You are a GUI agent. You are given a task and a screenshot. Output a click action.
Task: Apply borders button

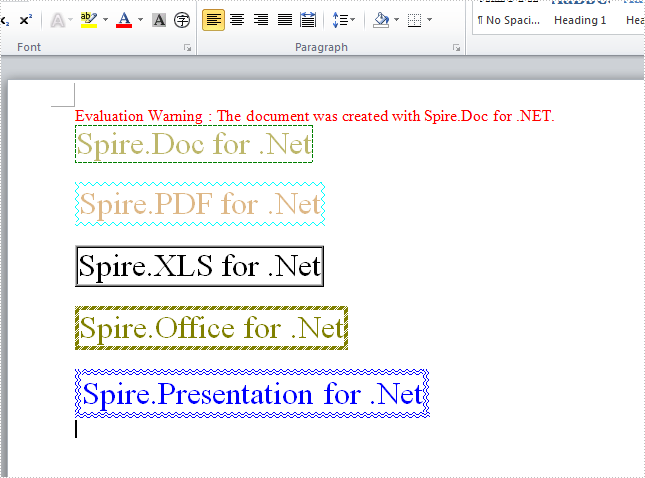(x=414, y=20)
